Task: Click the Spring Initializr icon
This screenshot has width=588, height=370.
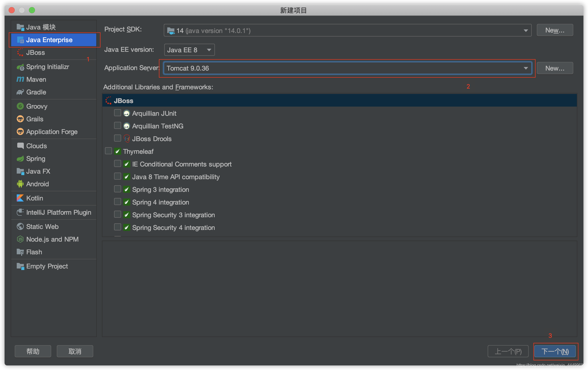Action: [20, 67]
